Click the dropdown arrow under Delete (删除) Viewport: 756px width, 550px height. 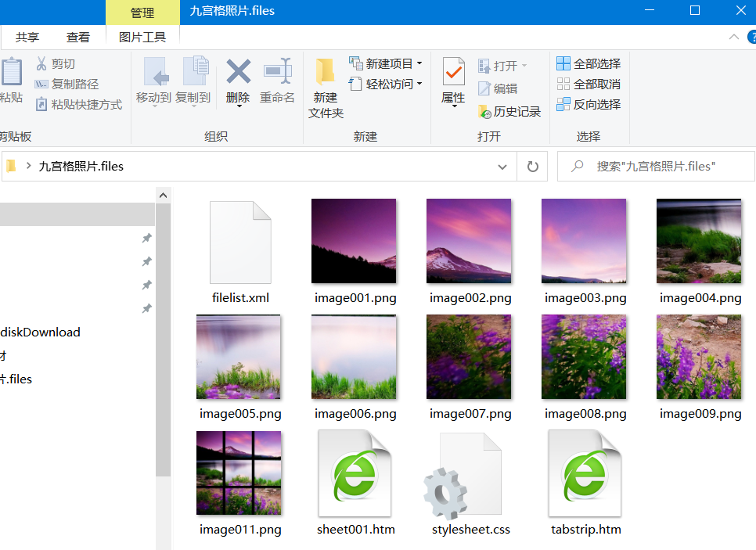(x=239, y=106)
